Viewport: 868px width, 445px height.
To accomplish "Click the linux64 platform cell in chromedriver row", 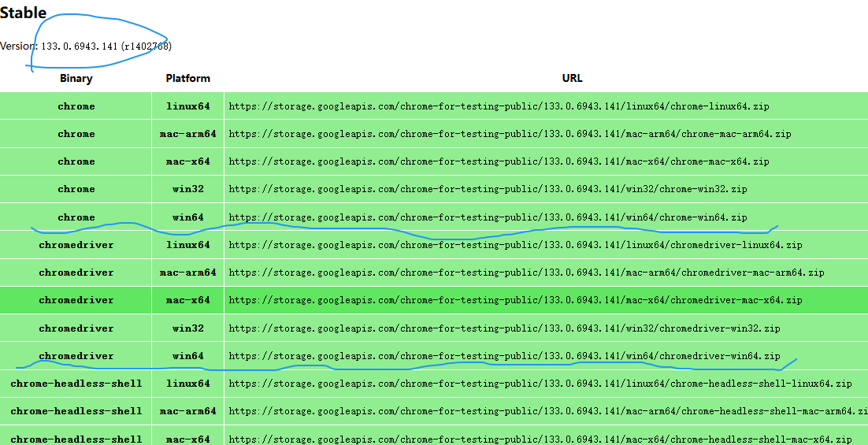I will 187,245.
